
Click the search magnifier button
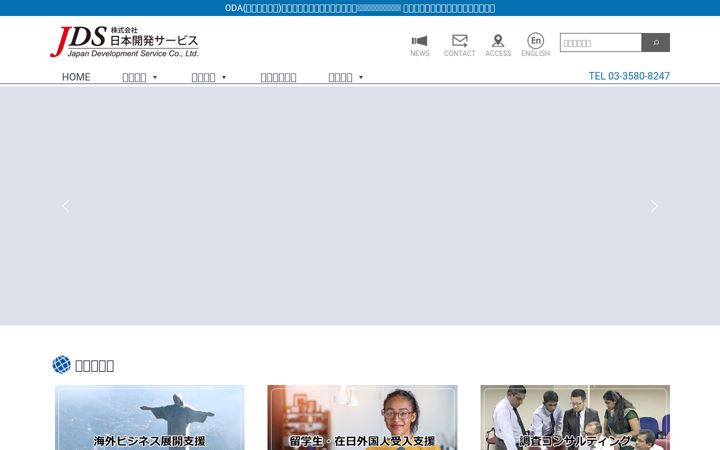[x=656, y=42]
